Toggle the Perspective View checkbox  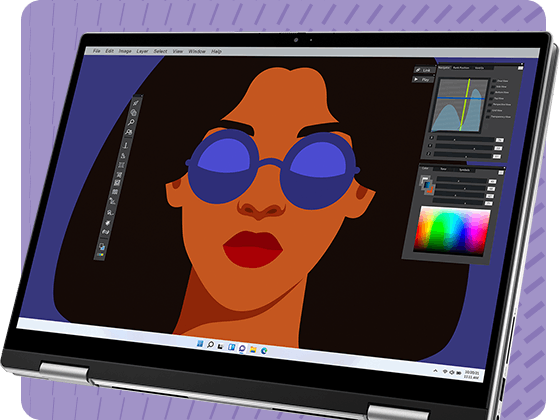coord(490,104)
